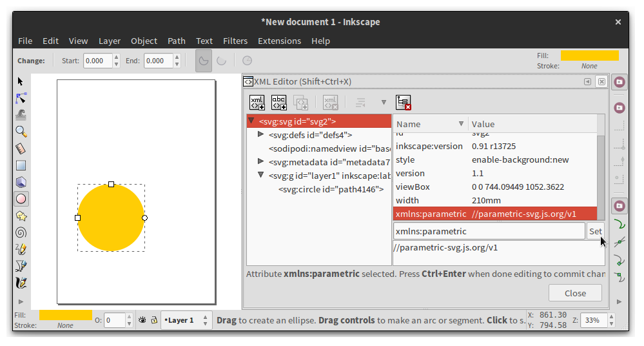
Task: Toggle current layer lock icon
Action: point(154,320)
